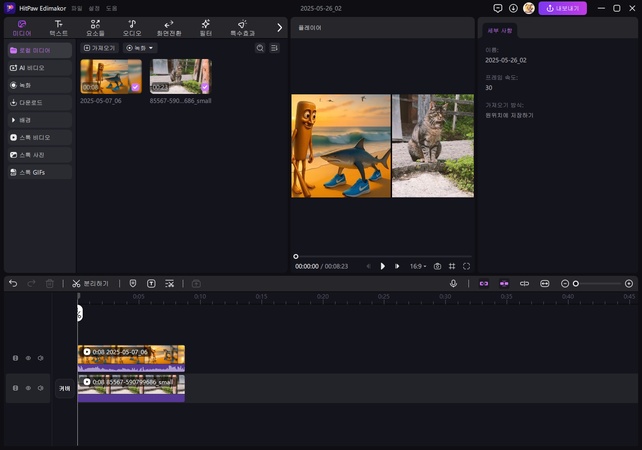This screenshot has height=450, width=642.
Task: Open the 화면전환 (Transition) tab
Action: click(x=168, y=27)
